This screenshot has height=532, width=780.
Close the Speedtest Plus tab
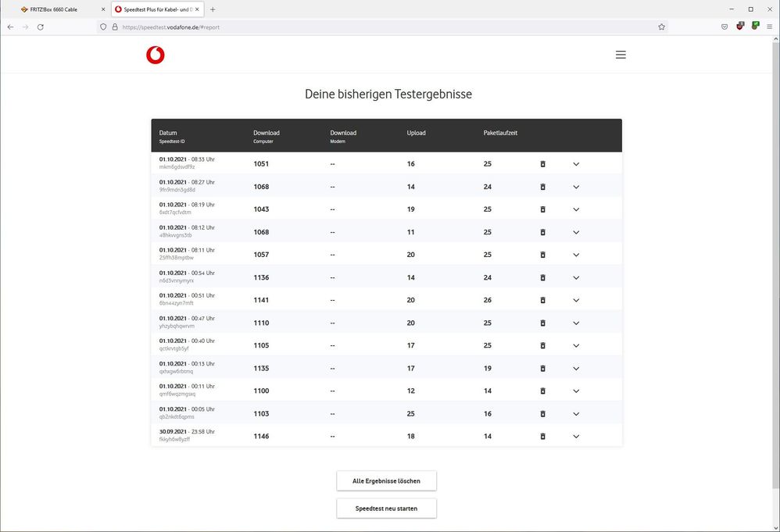(198, 9)
